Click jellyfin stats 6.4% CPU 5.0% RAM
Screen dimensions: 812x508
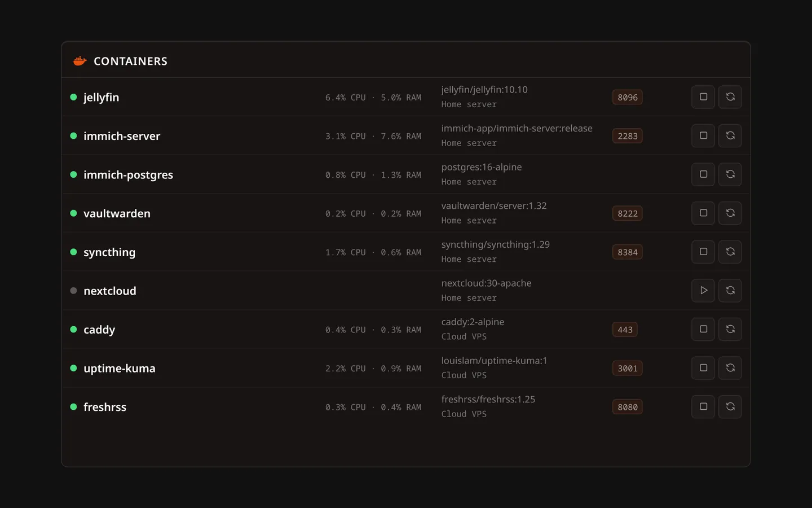pos(373,98)
